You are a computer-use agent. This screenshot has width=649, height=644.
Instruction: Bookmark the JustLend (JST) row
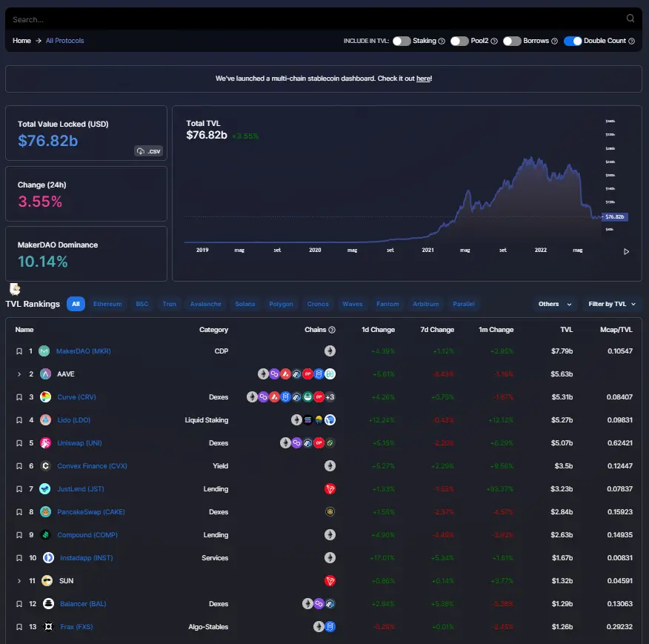coord(19,489)
